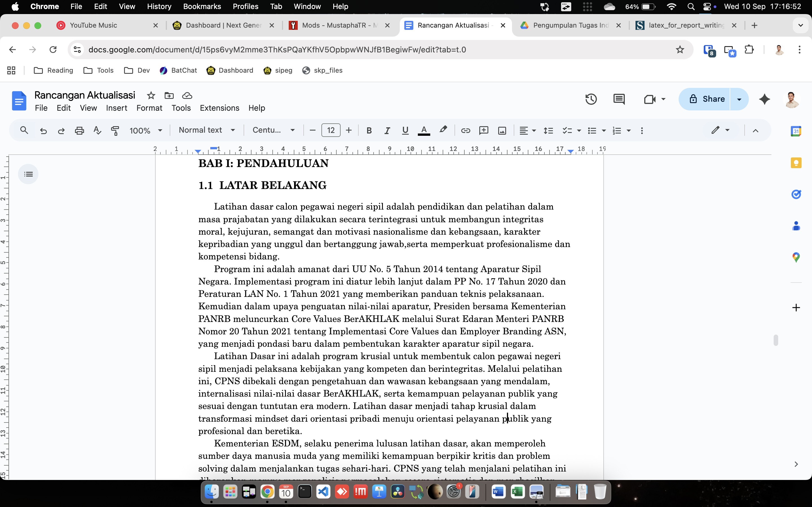Open the font family dropdown
This screenshot has width=812, height=507.
click(x=273, y=130)
